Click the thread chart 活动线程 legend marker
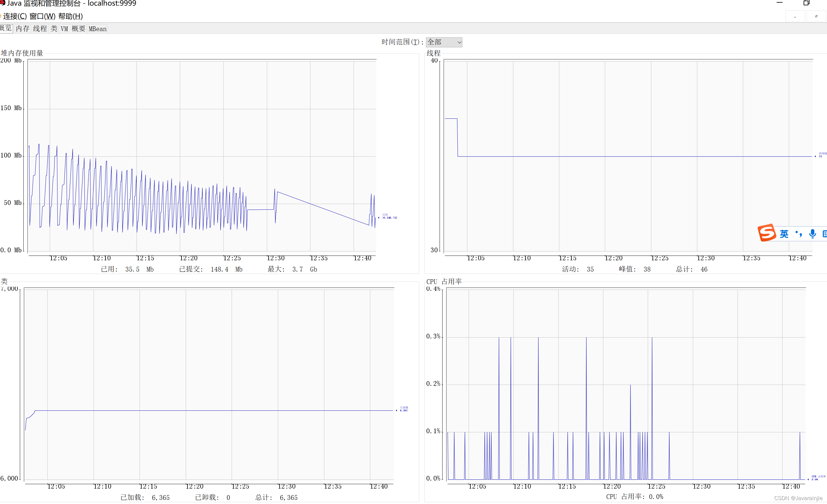Image resolution: width=827 pixels, height=504 pixels. (820, 155)
